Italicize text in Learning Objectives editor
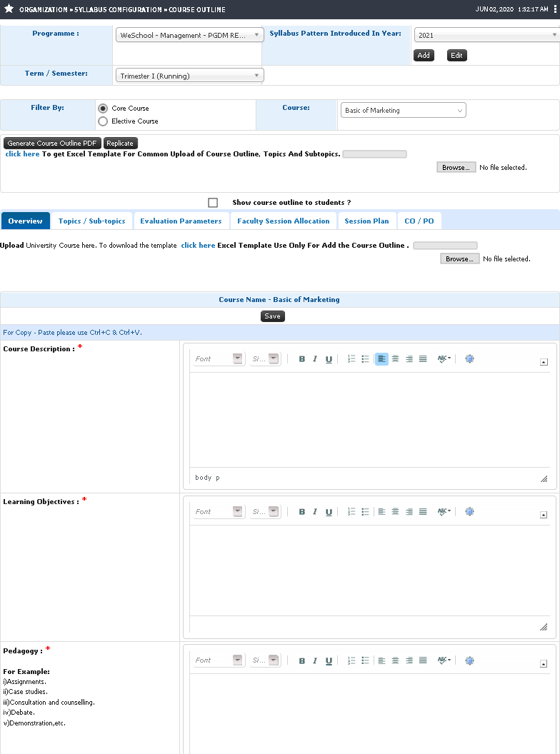 coord(314,512)
